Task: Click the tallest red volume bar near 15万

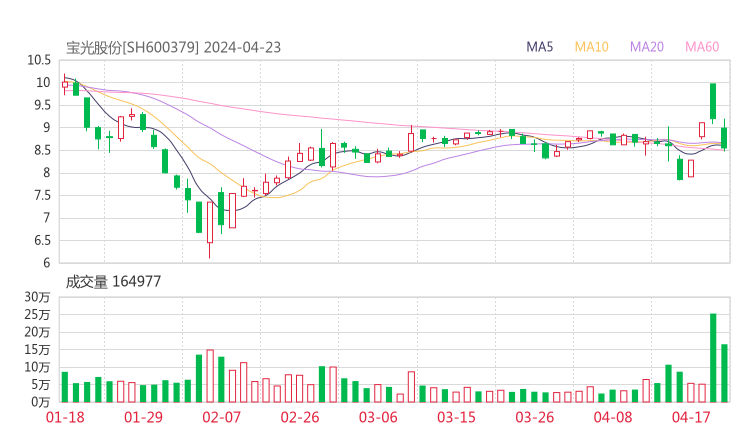Action: (210, 376)
